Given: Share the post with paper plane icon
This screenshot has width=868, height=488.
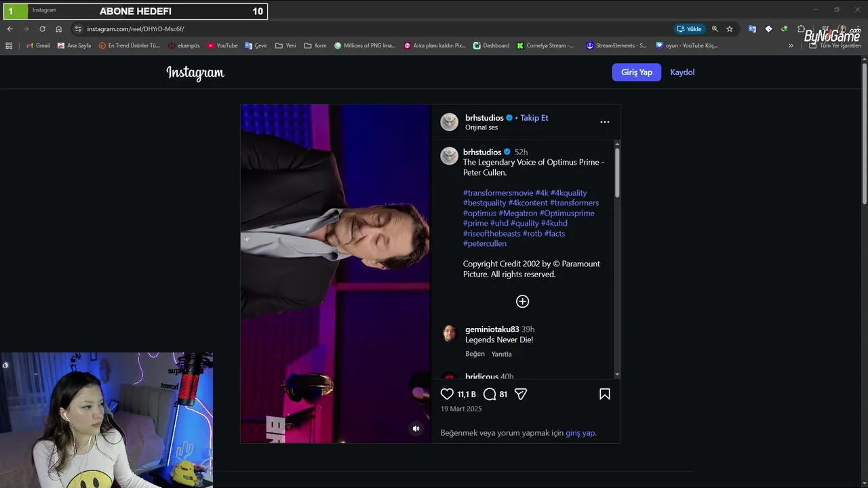Looking at the screenshot, I should click(x=521, y=394).
